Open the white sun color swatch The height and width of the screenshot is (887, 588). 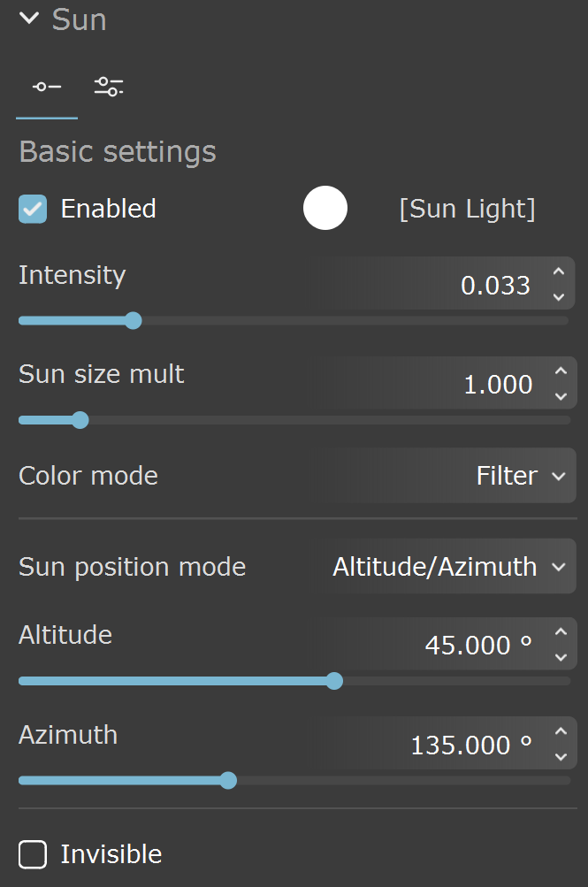pos(325,208)
